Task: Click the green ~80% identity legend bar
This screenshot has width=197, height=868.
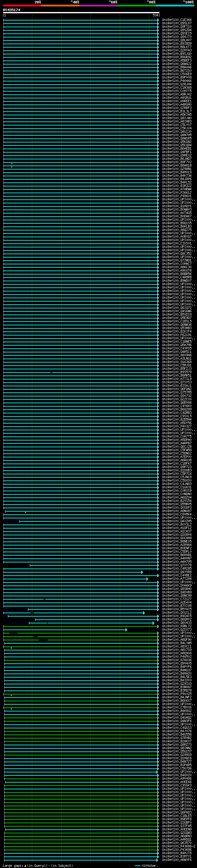Action: [137, 6]
